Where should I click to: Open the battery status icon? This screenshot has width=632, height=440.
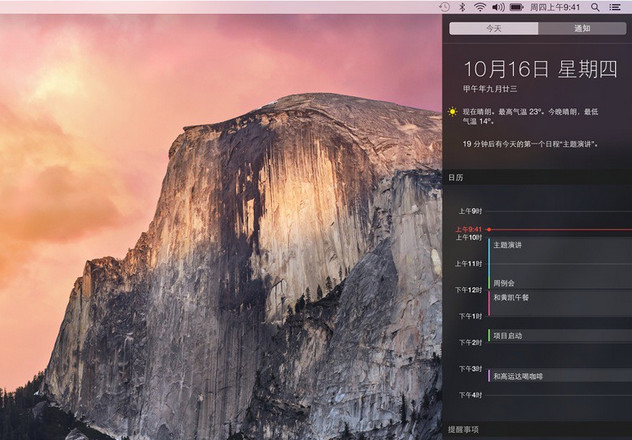(516, 7)
